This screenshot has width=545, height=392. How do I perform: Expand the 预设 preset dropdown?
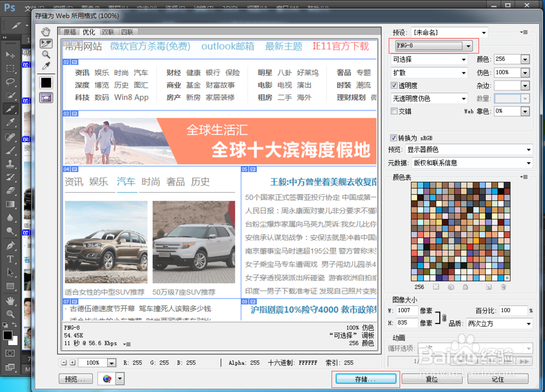coord(485,32)
